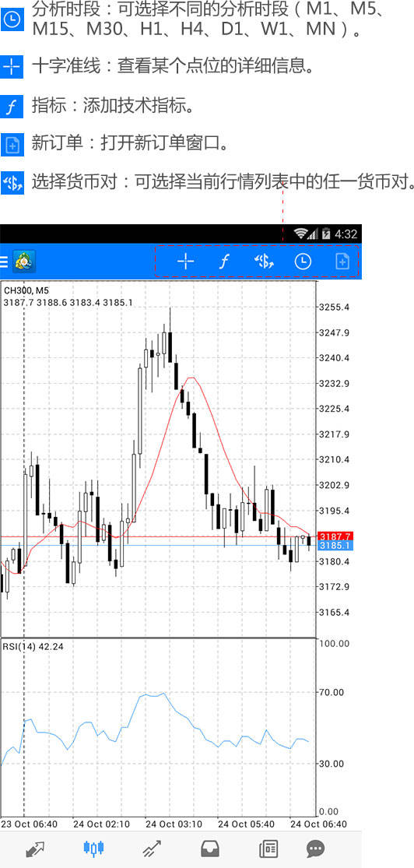Open the currency pair selector toolbar icon

click(264, 262)
